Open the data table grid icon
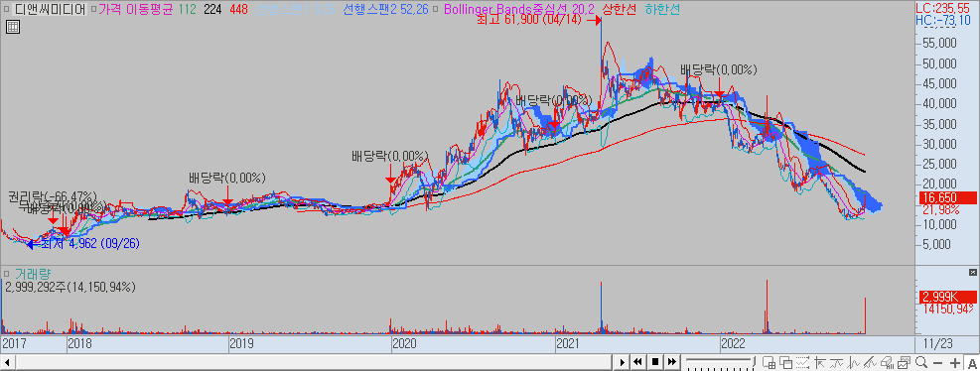This screenshot has width=980, height=371. [13, 26]
